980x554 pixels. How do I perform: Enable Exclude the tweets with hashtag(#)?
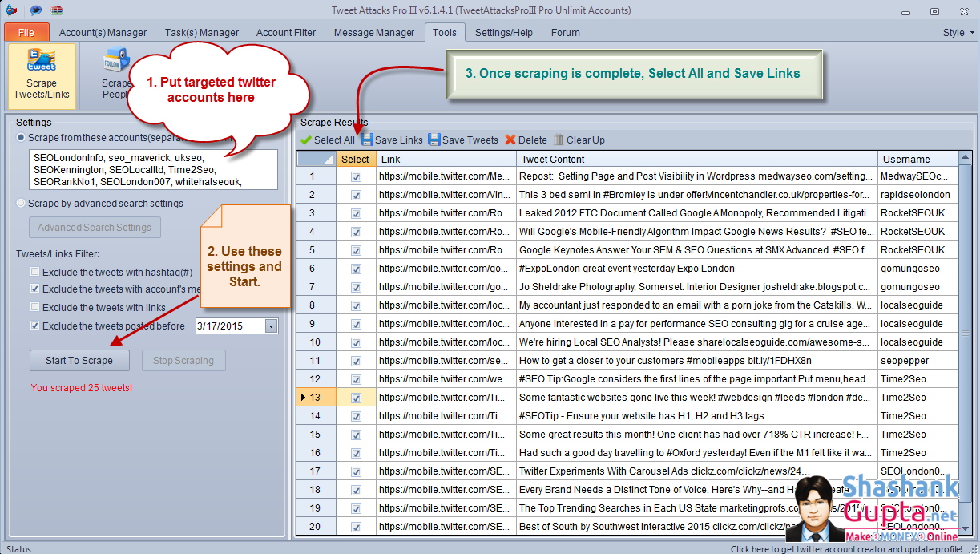[35, 273]
